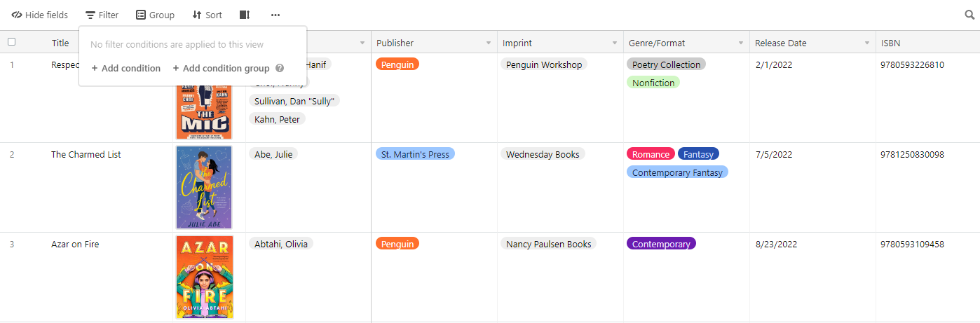The width and height of the screenshot is (980, 323).
Task: Select row number 1
Action: pyautogui.click(x=11, y=64)
